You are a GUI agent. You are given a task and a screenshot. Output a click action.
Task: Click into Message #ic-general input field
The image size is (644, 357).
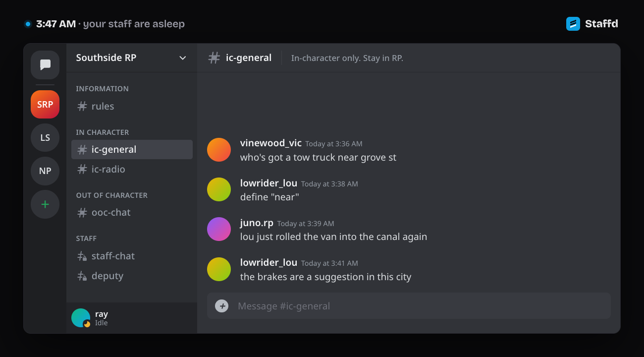[x=409, y=306]
